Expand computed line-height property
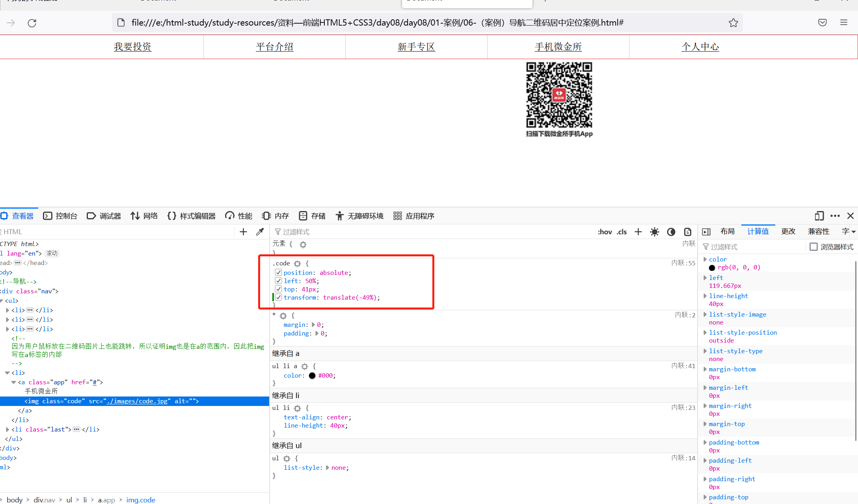Image resolution: width=858 pixels, height=504 pixels. click(705, 296)
